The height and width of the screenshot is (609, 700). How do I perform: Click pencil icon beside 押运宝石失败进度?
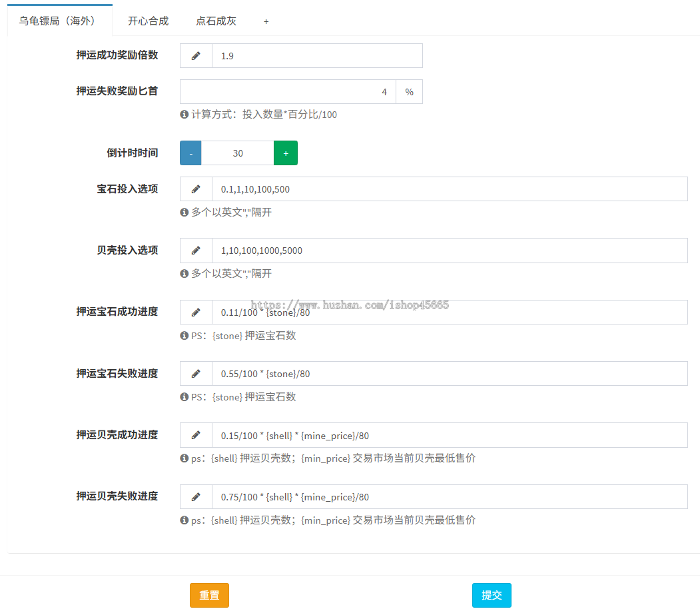[x=196, y=374]
